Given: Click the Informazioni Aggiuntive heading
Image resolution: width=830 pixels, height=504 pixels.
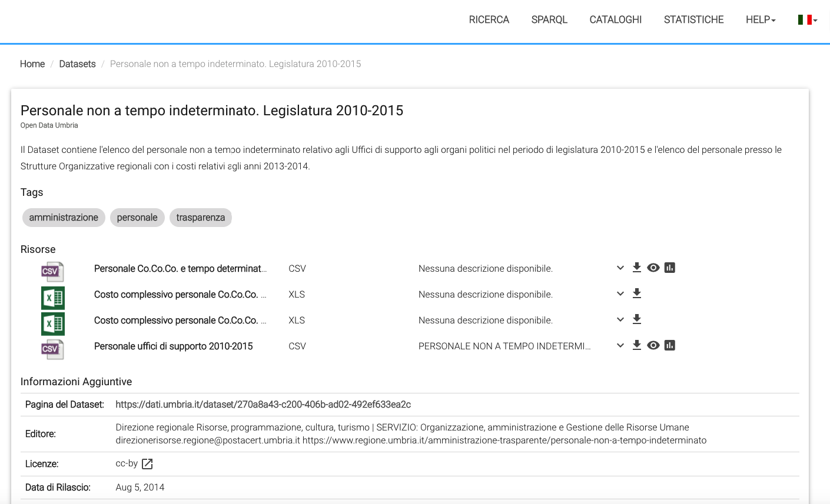Looking at the screenshot, I should 76,382.
